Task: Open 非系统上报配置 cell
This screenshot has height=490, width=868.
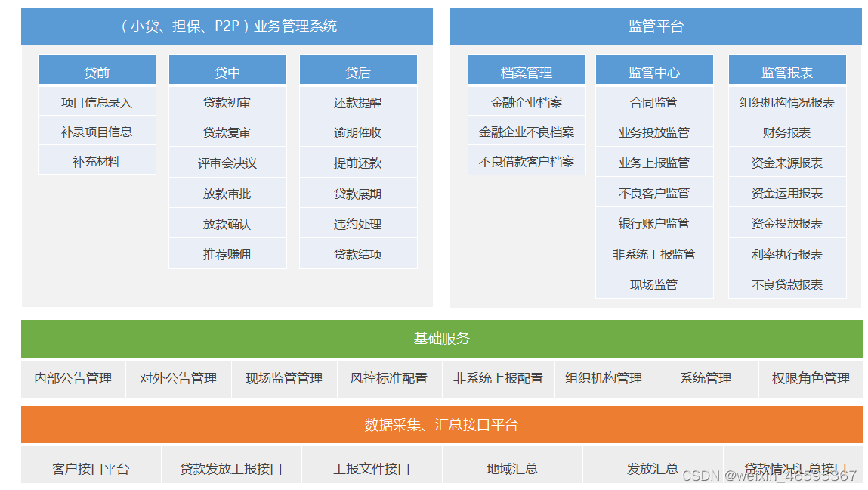Action: [499, 379]
